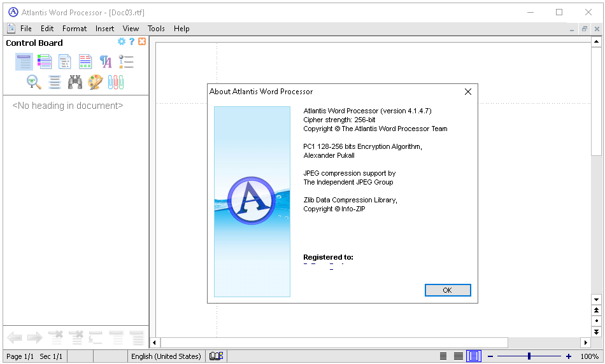Screen dimensions: 605x364
Task: Click the zoom in plus button
Action: click(x=568, y=356)
